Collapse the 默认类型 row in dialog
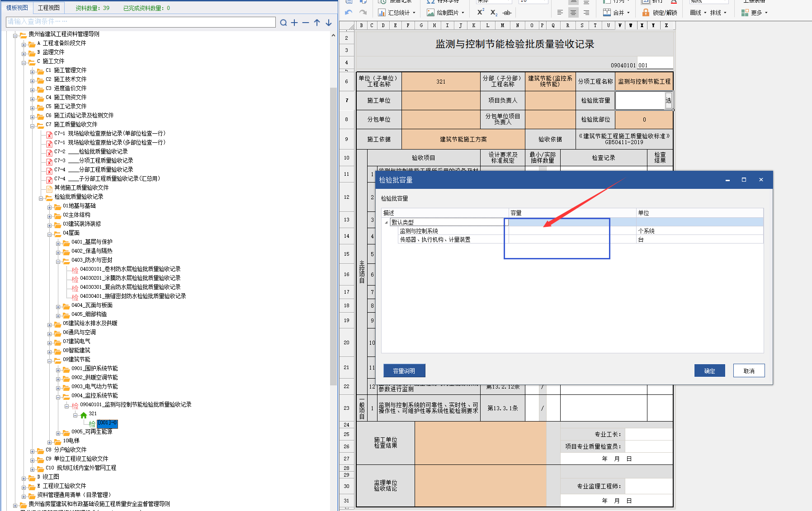 pyautogui.click(x=386, y=222)
